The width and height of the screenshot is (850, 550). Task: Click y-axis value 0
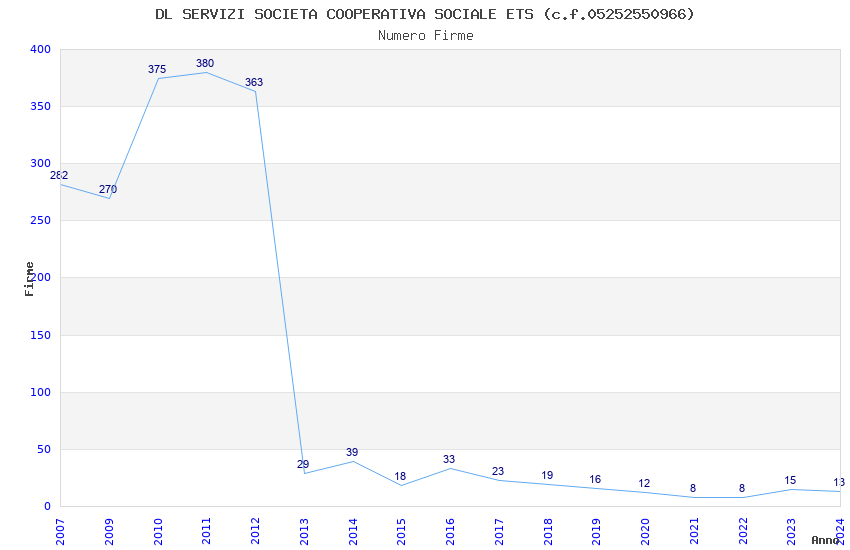coord(47,506)
